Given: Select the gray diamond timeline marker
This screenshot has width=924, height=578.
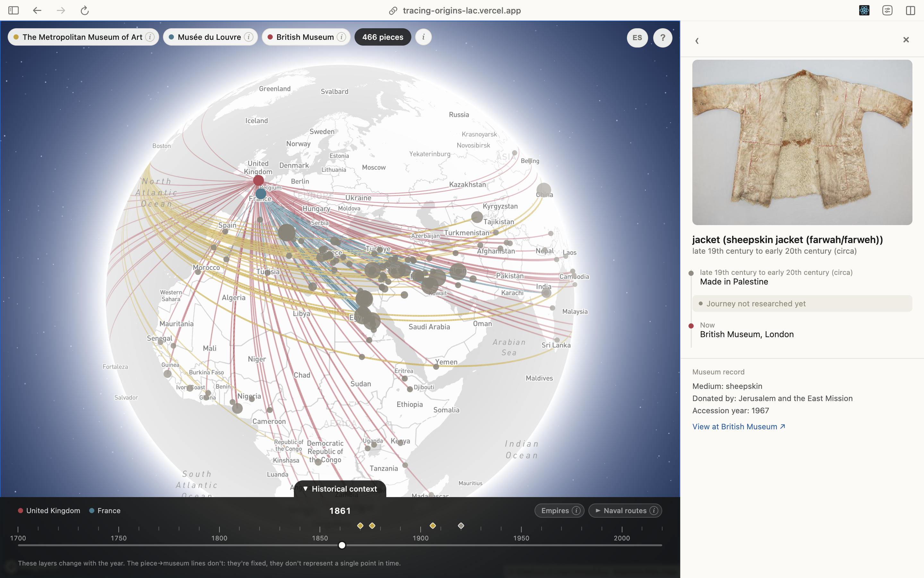Looking at the screenshot, I should tap(461, 526).
